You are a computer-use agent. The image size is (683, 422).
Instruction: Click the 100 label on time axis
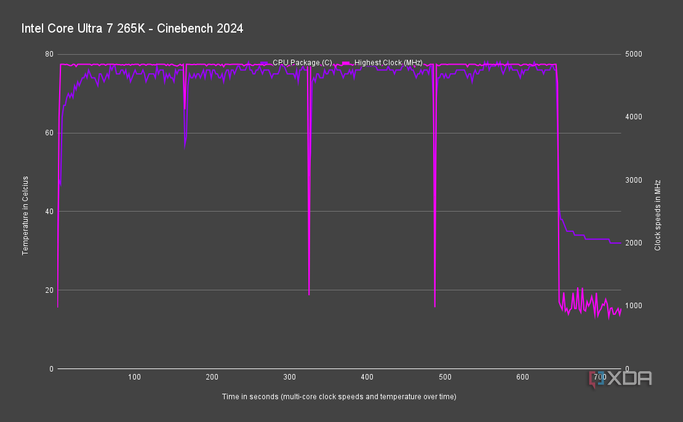click(x=134, y=377)
